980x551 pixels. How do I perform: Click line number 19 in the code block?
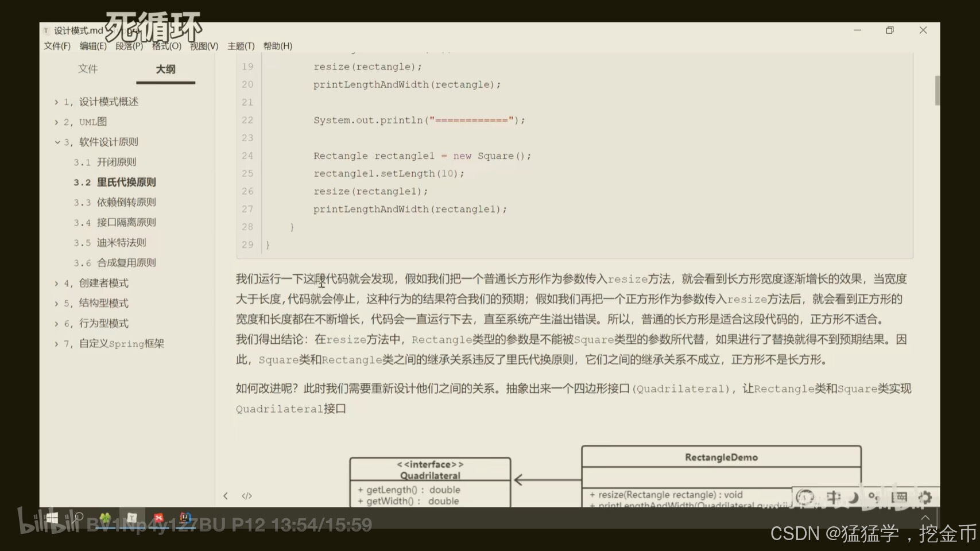[x=247, y=67]
